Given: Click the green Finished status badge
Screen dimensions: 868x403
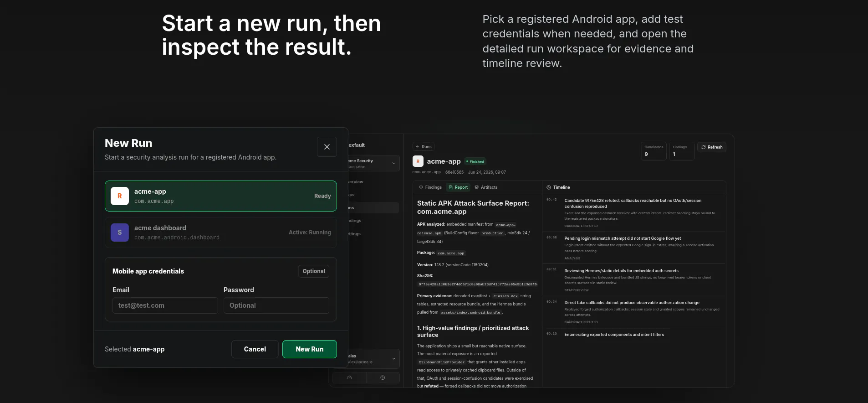Looking at the screenshot, I should 475,161.
